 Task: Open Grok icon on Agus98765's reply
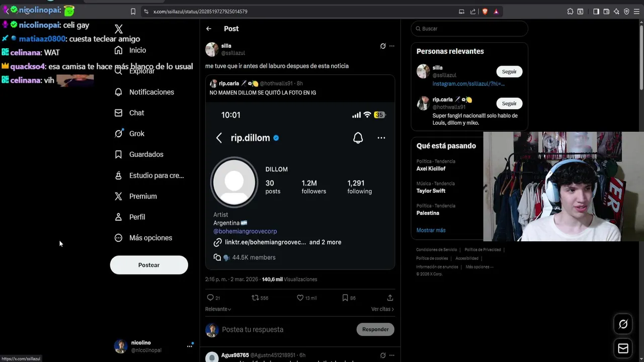click(383, 355)
